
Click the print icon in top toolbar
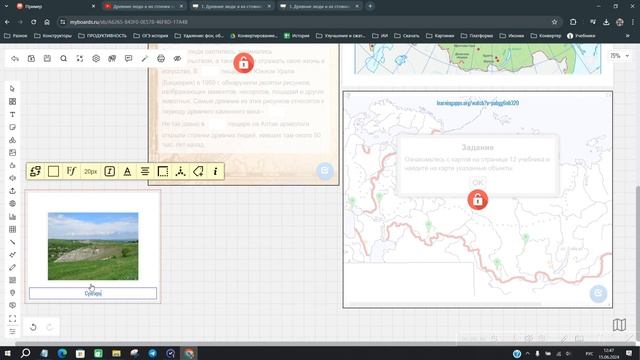pyautogui.click(x=161, y=59)
